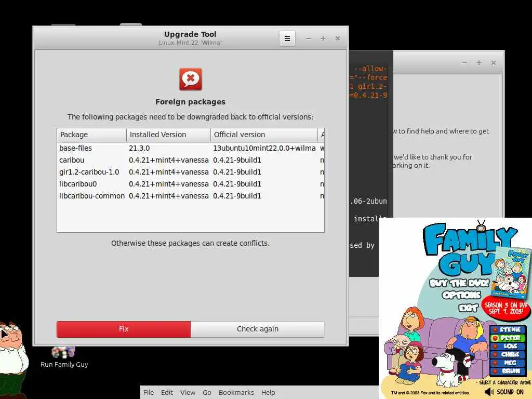Sort by the Package column header
The width and height of the screenshot is (532, 399).
tap(91, 135)
